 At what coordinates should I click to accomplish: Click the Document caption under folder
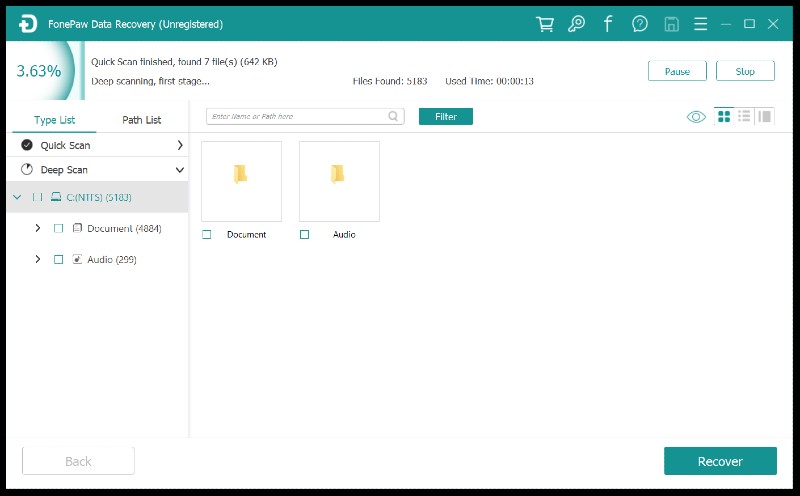[x=246, y=234]
